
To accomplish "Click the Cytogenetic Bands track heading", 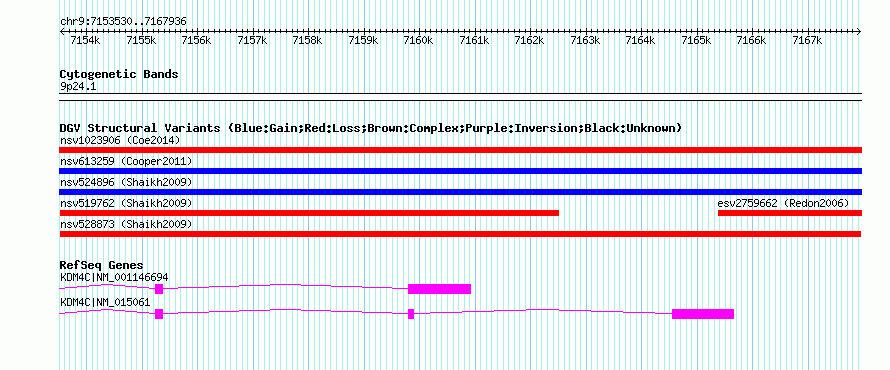I will (119, 74).
